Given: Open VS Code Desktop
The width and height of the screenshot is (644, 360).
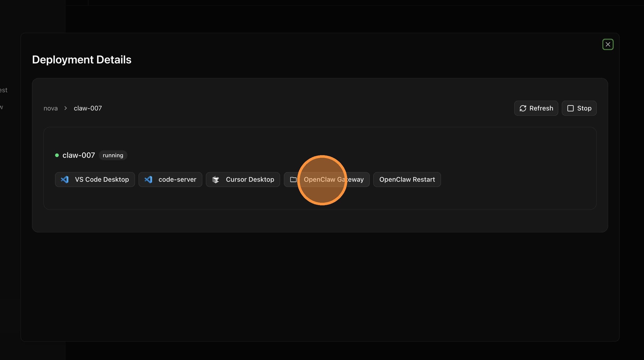Looking at the screenshot, I should pos(95,179).
